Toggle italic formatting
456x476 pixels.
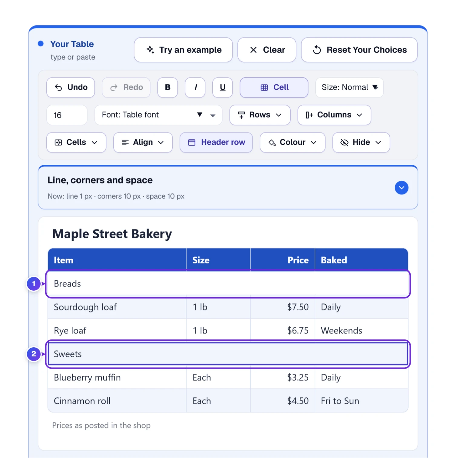coord(195,88)
